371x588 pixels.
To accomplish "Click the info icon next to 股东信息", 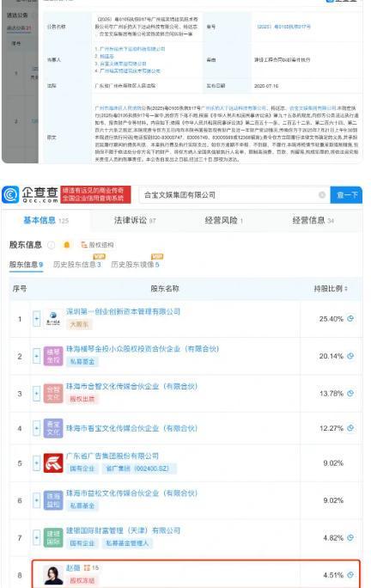I will tap(52, 245).
